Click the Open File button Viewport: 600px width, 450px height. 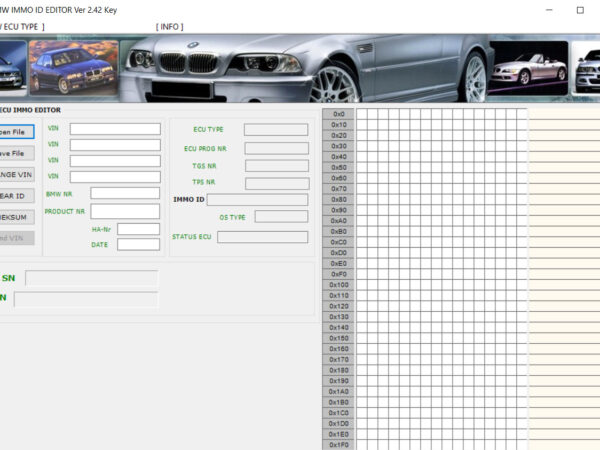[x=17, y=132]
